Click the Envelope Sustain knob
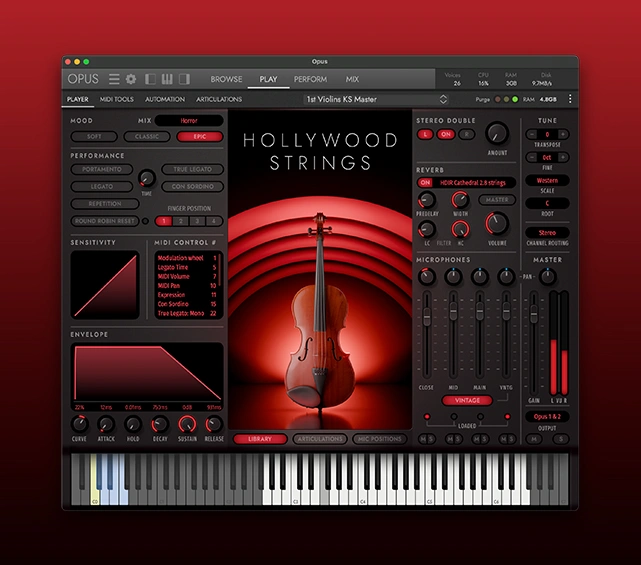The image size is (641, 565). pos(187,424)
